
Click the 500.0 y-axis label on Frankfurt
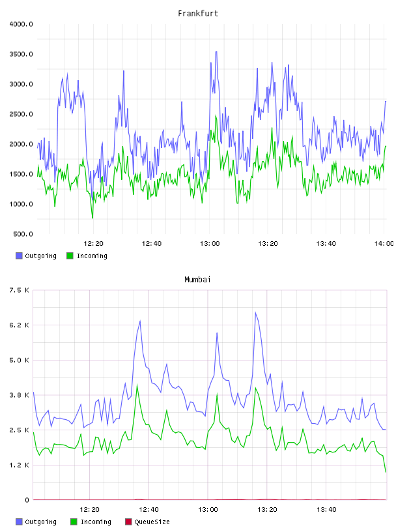pyautogui.click(x=23, y=234)
